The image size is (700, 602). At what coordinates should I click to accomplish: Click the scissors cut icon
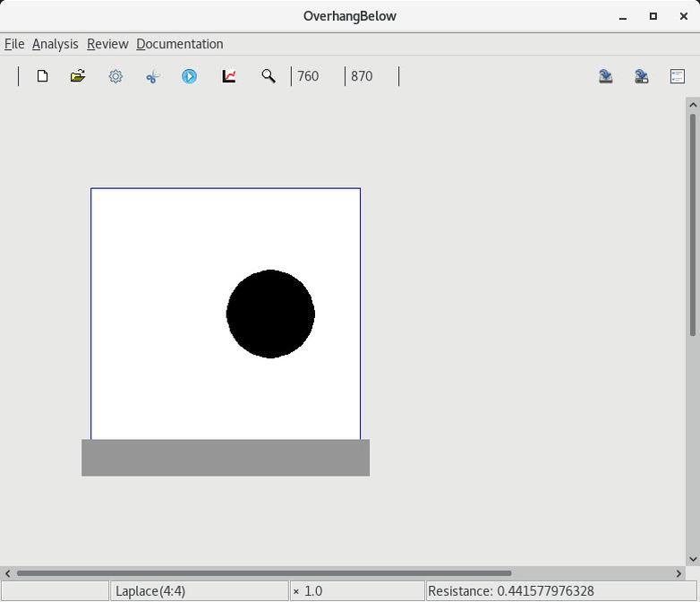[x=152, y=76]
